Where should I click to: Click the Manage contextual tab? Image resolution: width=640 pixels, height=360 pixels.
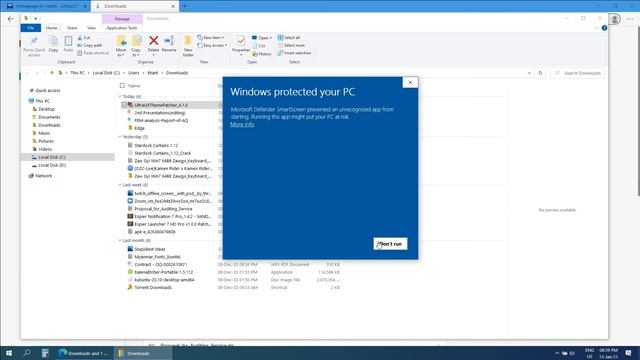(x=122, y=19)
